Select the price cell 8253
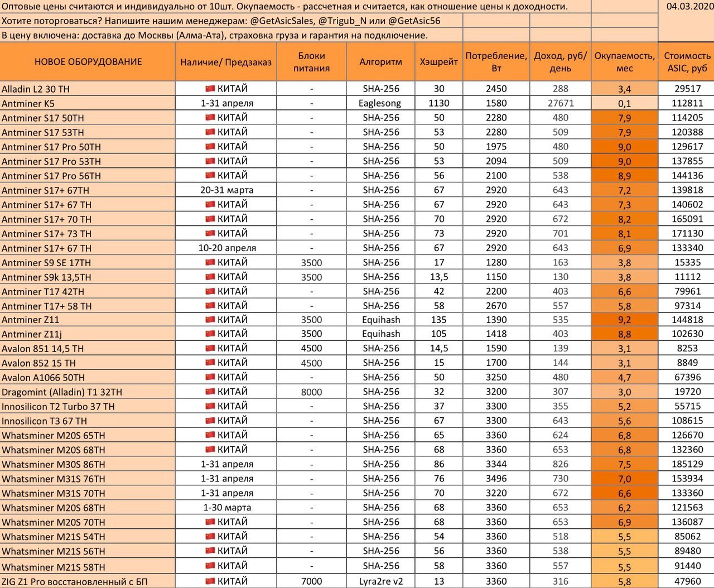Viewport: 714px width, 588px height. click(x=687, y=349)
